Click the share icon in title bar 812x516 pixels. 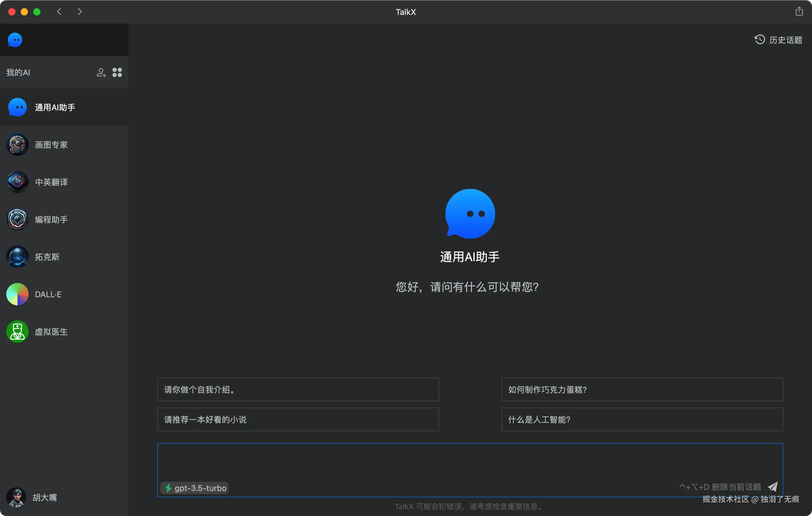799,12
